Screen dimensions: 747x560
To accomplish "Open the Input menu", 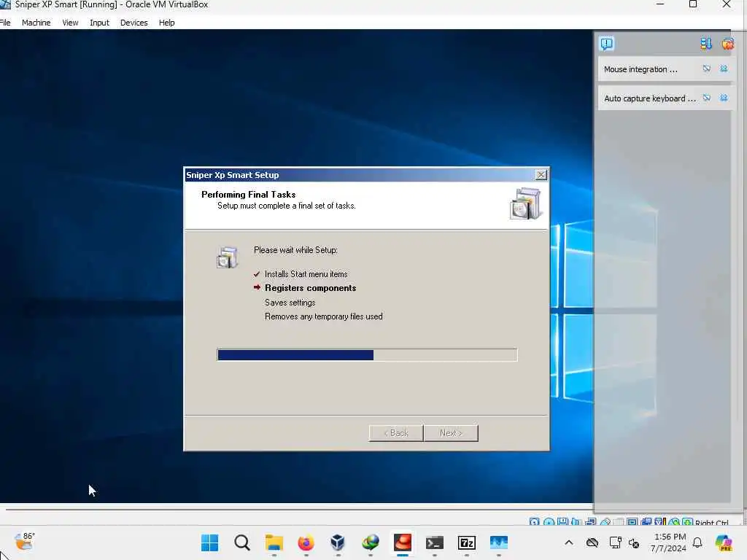I will 99,23.
